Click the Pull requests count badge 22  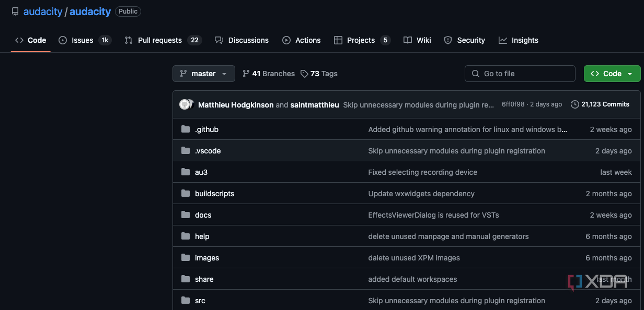[x=194, y=40]
